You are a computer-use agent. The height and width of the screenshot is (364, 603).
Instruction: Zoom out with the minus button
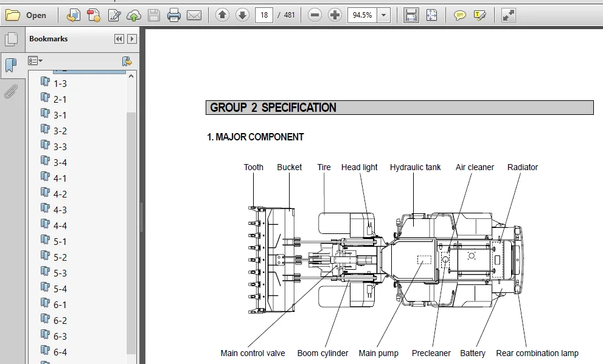tap(315, 15)
